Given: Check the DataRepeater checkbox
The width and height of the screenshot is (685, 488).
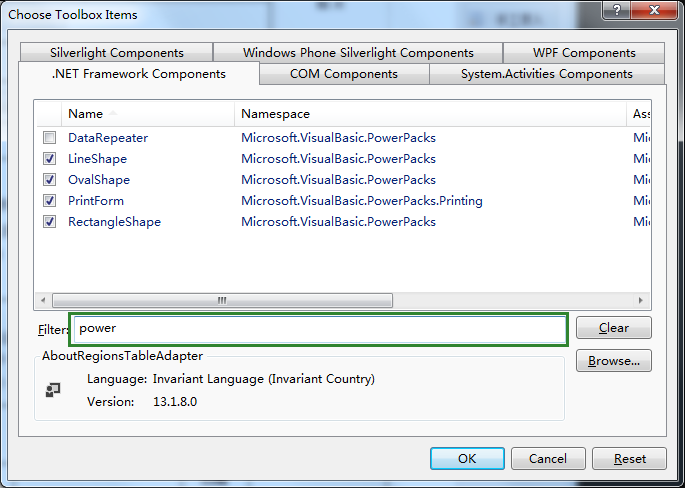Looking at the screenshot, I should (49, 138).
